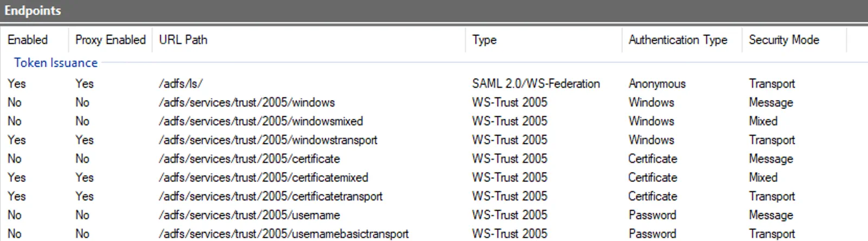Viewport: 868px width, 241px height.
Task: Sort the list by URL Path header
Action: (x=308, y=40)
